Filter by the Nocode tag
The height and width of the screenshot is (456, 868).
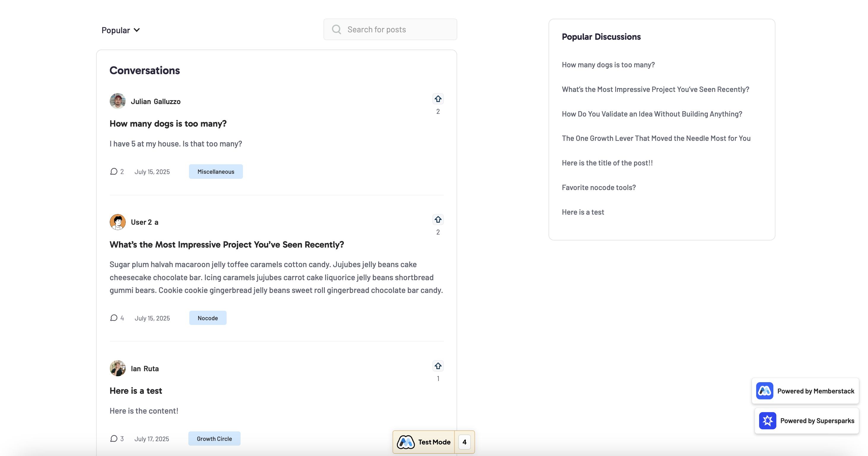[x=208, y=318]
